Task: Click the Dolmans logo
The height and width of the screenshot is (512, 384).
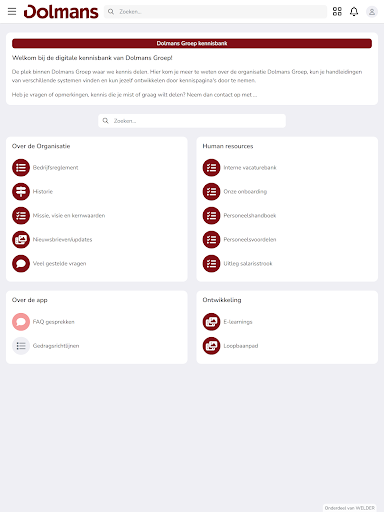Action: click(61, 12)
